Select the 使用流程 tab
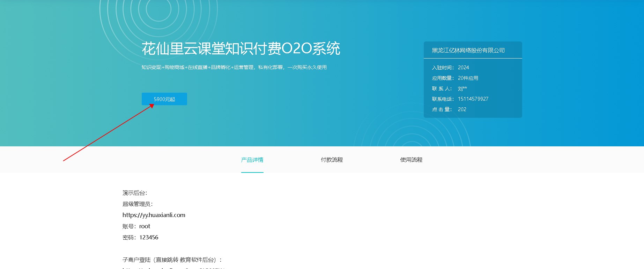Image resolution: width=644 pixels, height=269 pixels. click(411, 160)
